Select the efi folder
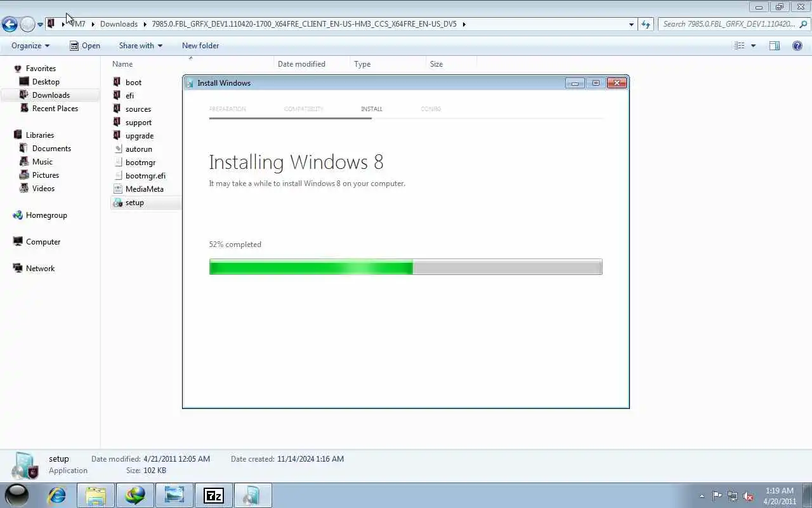This screenshot has width=812, height=508. point(129,96)
